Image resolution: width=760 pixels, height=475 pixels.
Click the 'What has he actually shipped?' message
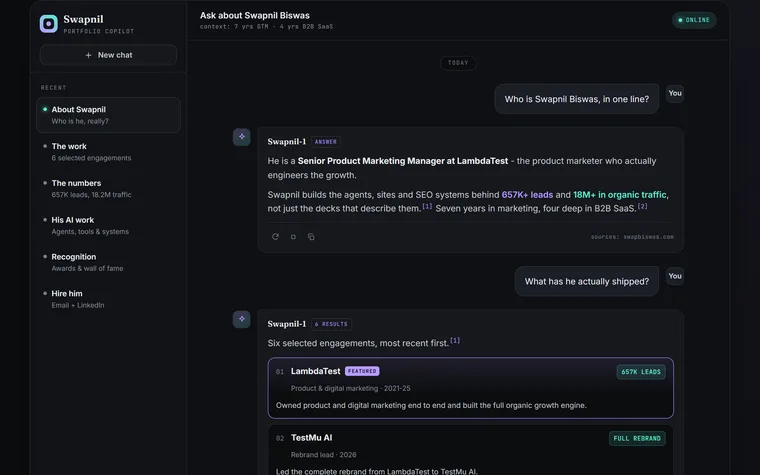point(586,281)
